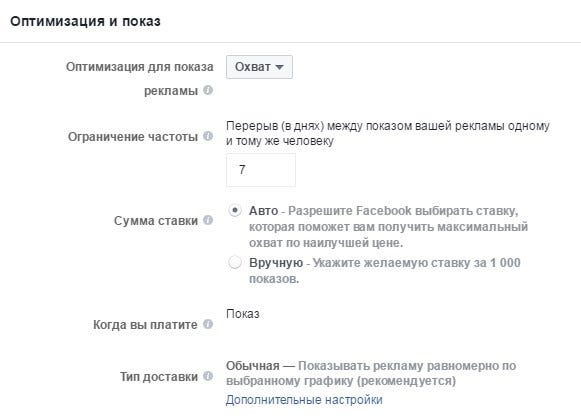Select the Вручную bid radio button

(235, 262)
